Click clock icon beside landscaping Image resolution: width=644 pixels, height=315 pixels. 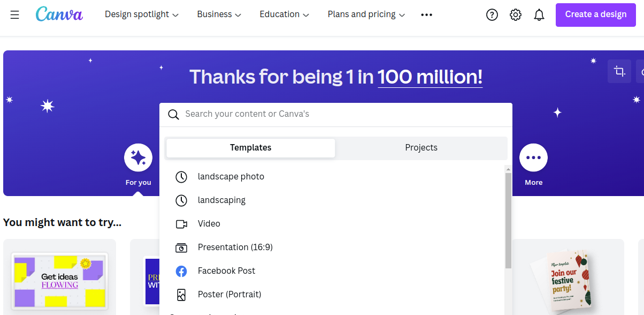[181, 200]
